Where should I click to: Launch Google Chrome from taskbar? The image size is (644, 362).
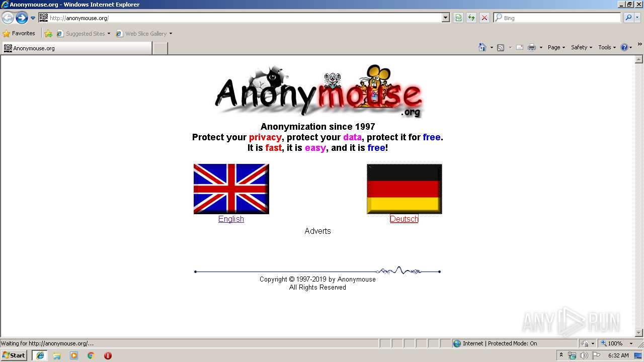(91, 355)
